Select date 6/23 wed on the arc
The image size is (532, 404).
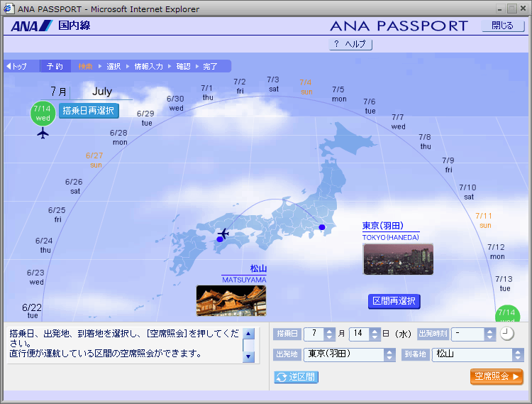36,278
